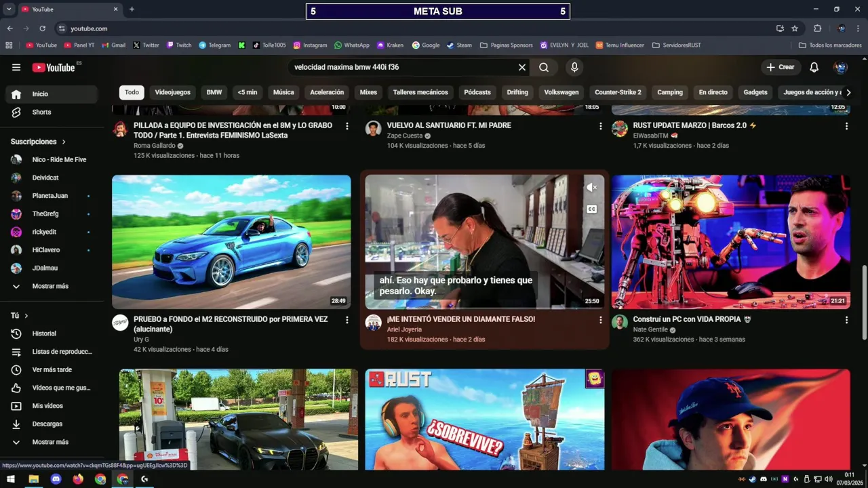This screenshot has height=488, width=868.
Task: Open Nico - Ride Me Five subscription
Action: pyautogui.click(x=52, y=159)
